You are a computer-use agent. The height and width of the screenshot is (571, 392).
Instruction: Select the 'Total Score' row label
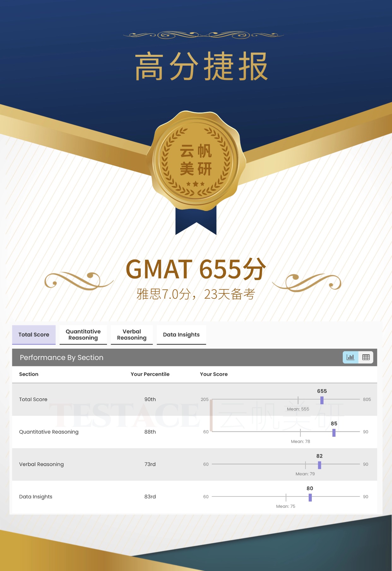click(x=33, y=400)
